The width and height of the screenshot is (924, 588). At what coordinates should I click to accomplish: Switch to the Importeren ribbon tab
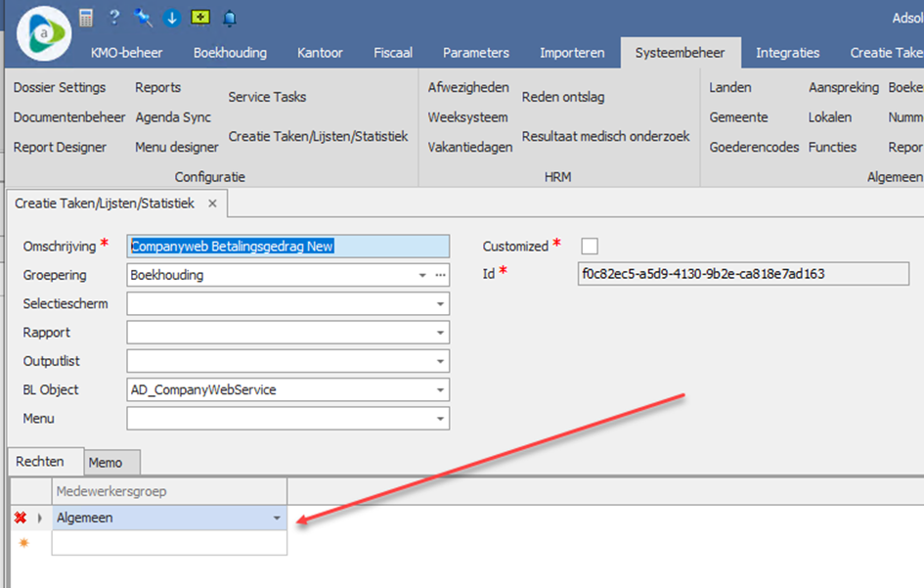coord(572,53)
